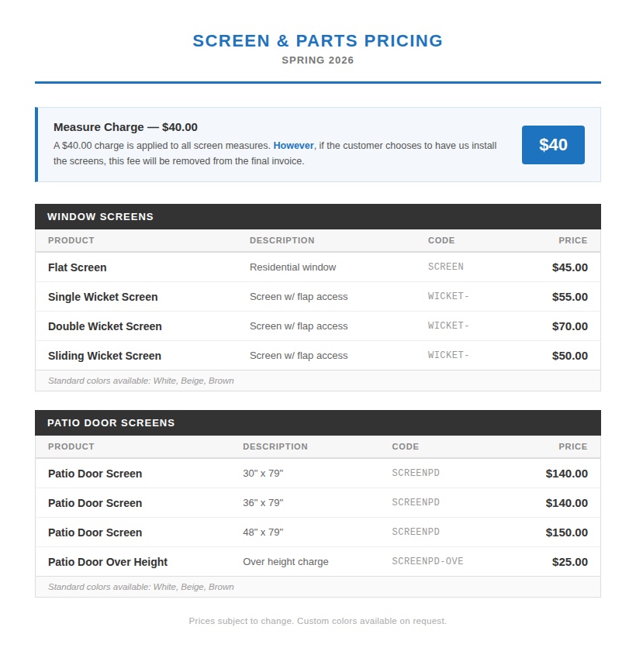This screenshot has height=672, width=636.
Task: Click the blue $40 badge button
Action: point(553,145)
